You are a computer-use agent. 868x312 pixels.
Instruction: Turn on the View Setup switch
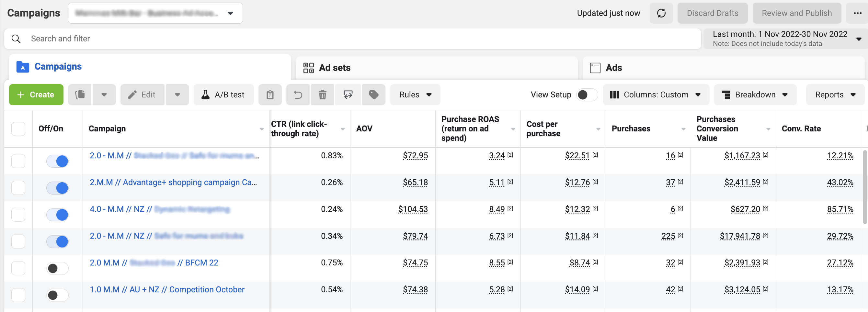pyautogui.click(x=586, y=95)
